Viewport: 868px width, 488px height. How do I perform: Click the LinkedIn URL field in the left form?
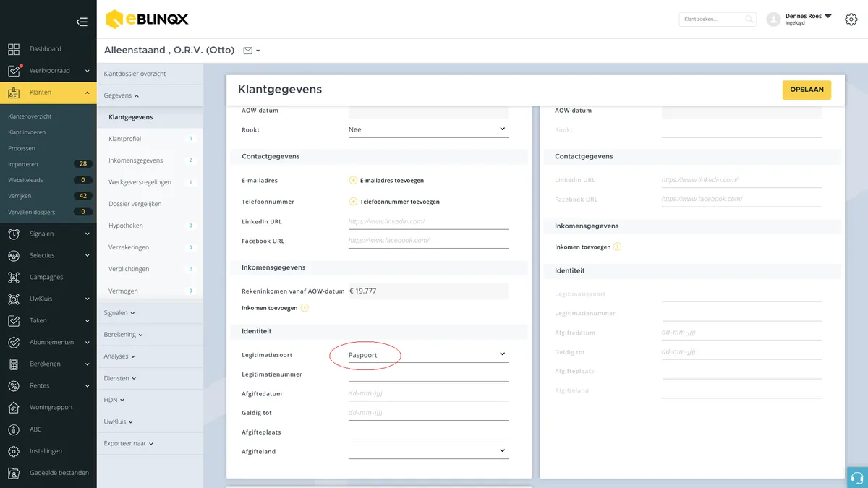[428, 221]
